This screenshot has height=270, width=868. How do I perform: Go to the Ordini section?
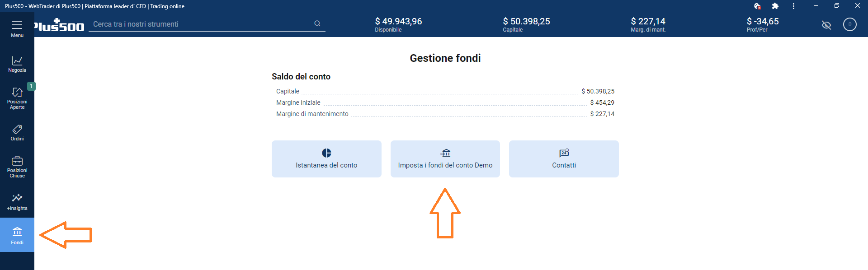(17, 133)
